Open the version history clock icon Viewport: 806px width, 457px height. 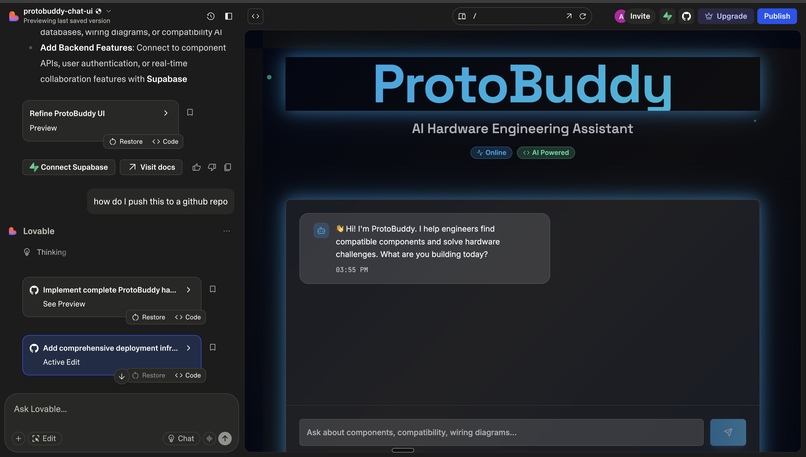coord(211,16)
